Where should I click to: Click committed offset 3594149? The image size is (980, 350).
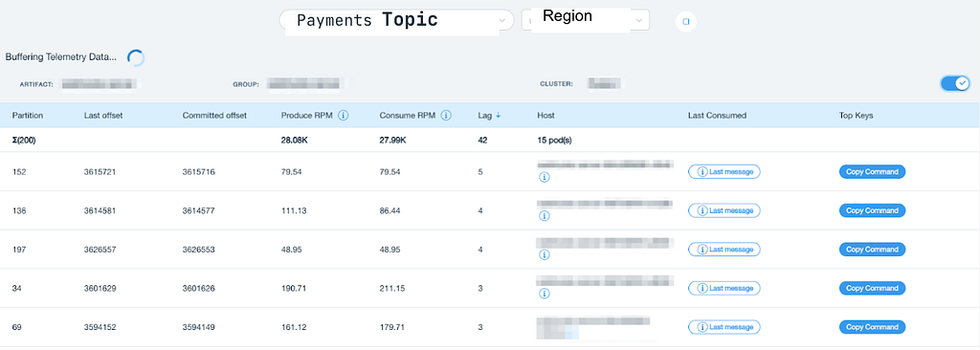tap(199, 327)
